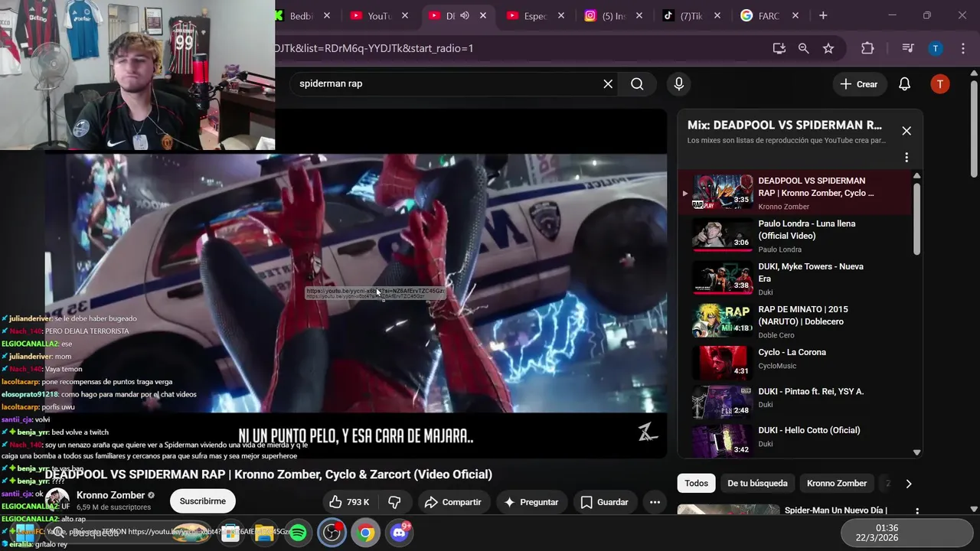Image resolution: width=980 pixels, height=551 pixels.
Task: Click page scrollbar down arrow
Action: [x=974, y=509]
